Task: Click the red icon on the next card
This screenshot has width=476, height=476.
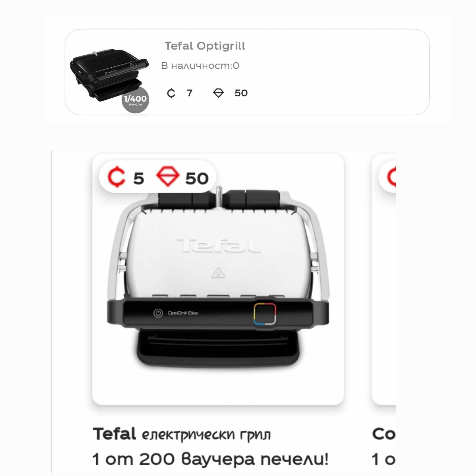Action: [391, 177]
